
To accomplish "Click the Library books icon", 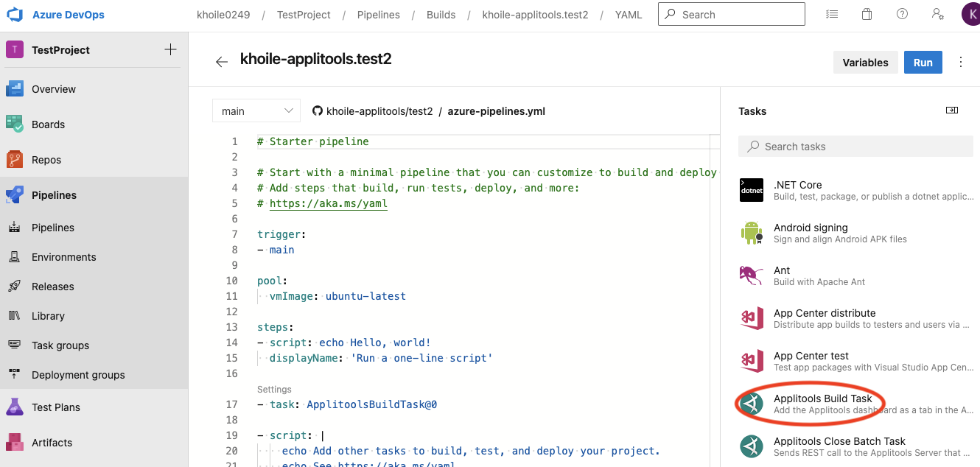I will (x=15, y=316).
